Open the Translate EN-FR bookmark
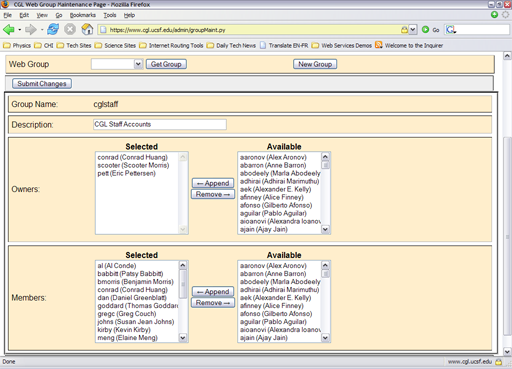The width and height of the screenshot is (512, 369). click(284, 45)
